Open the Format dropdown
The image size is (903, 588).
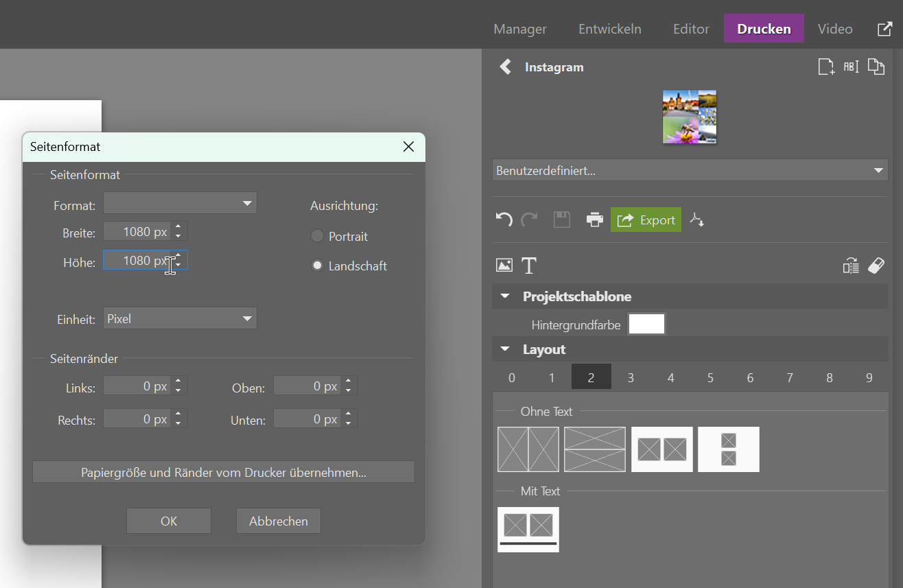(180, 203)
